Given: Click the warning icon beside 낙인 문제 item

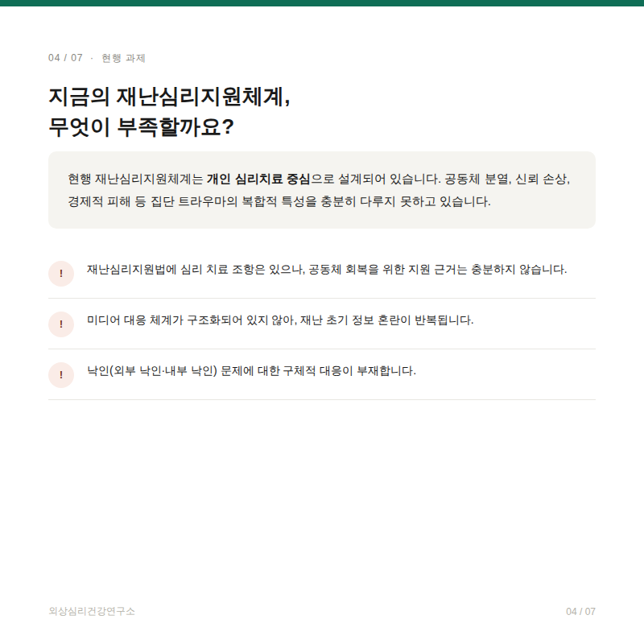Looking at the screenshot, I should point(61,374).
